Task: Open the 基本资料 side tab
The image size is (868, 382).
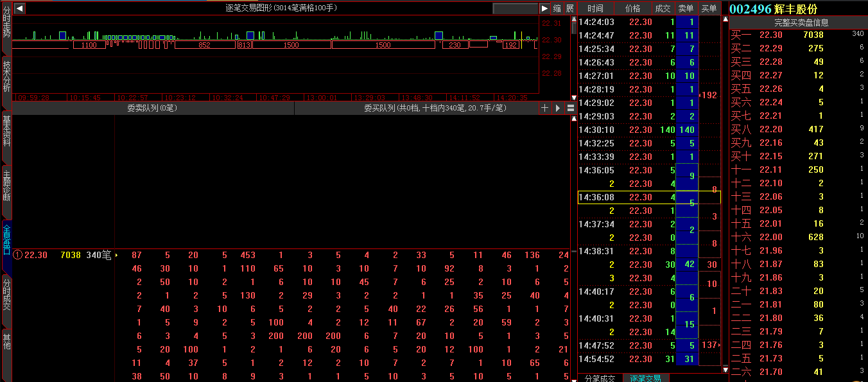Action: pos(6,131)
